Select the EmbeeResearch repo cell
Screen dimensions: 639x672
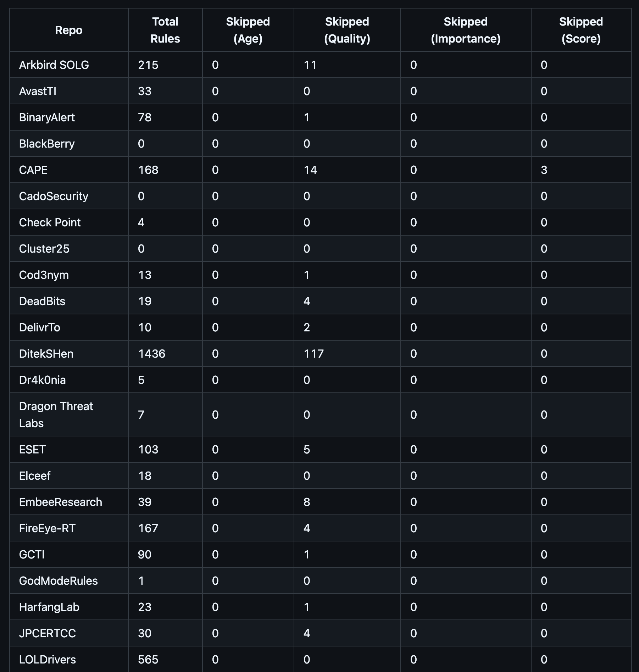[69, 502]
